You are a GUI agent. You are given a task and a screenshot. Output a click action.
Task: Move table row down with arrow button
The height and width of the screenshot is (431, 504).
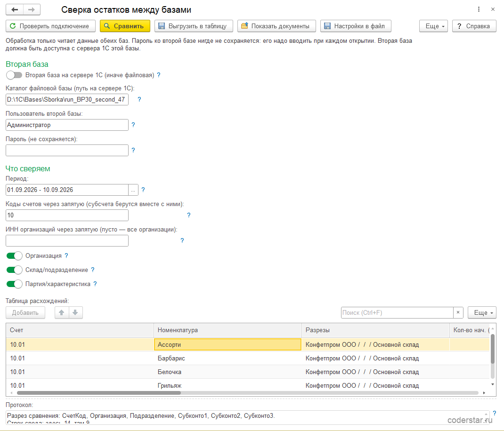pos(75,312)
